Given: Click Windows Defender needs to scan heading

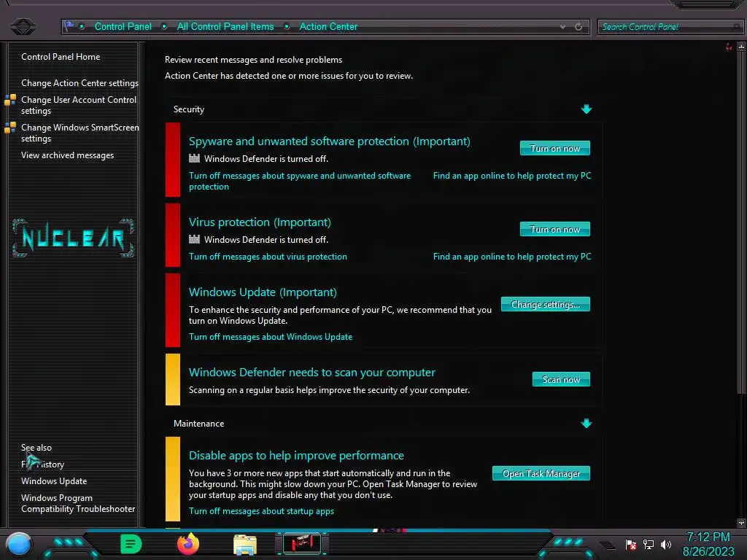Looking at the screenshot, I should click(312, 373).
